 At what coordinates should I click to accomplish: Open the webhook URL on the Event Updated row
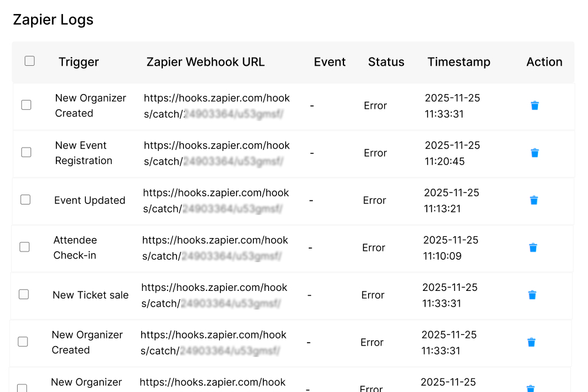pos(214,200)
